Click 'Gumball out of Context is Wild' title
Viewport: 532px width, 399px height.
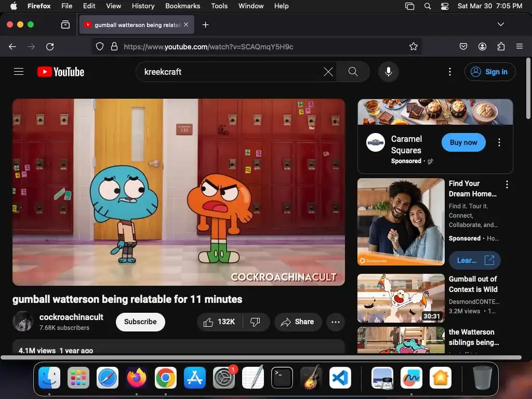pos(473,284)
